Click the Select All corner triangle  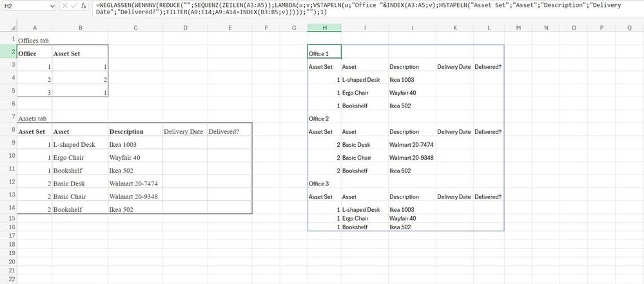13,28
